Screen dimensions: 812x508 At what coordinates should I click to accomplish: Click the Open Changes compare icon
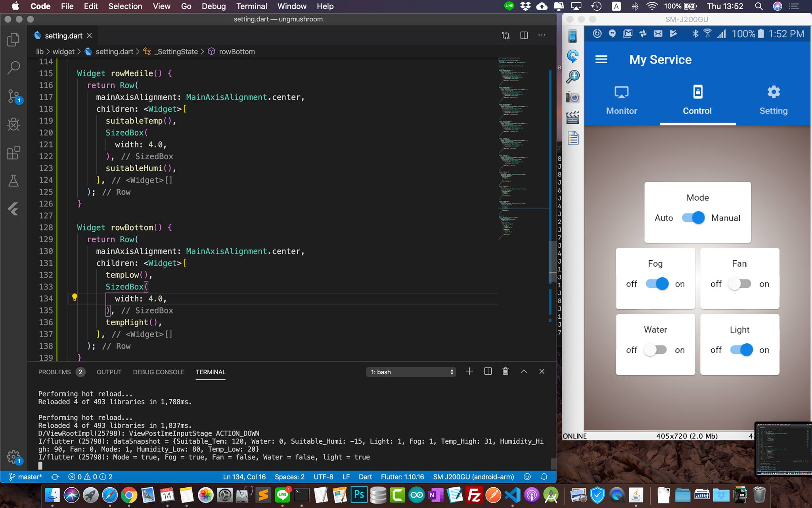pos(506,35)
